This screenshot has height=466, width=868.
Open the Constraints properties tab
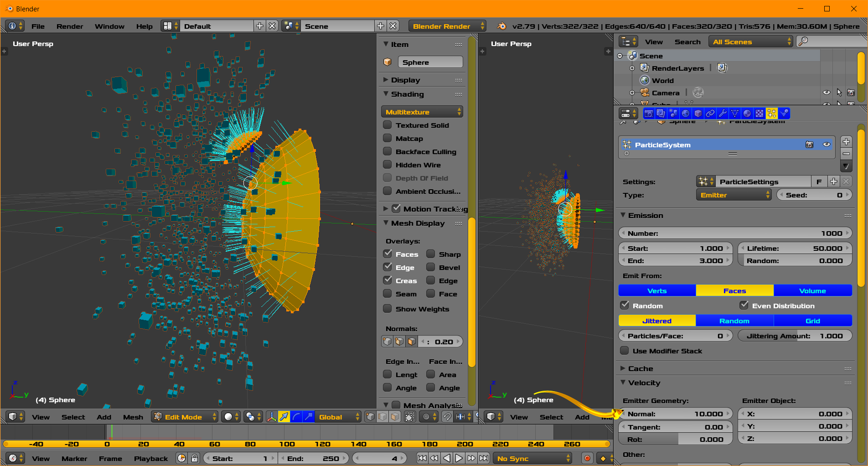710,114
